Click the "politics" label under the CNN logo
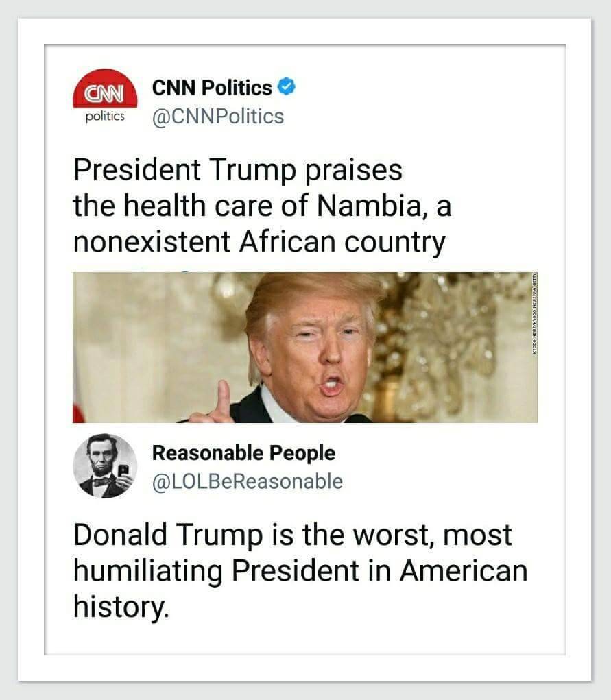Image resolution: width=611 pixels, height=700 pixels. (x=104, y=116)
